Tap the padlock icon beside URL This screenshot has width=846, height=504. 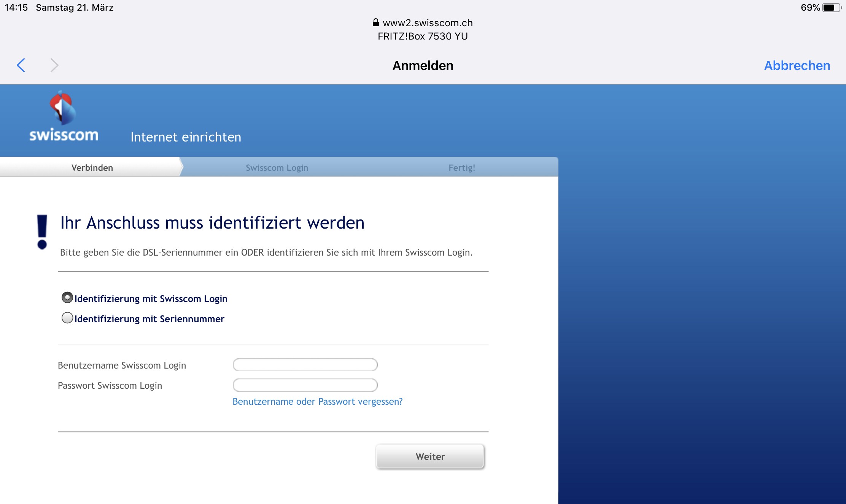pyautogui.click(x=375, y=23)
